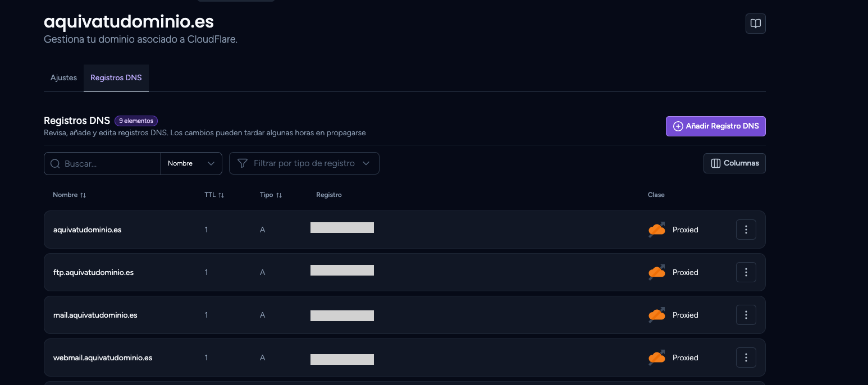This screenshot has height=385, width=868.
Task: Open three-dot menu for ftp.aquivatudominio.es record
Action: pos(746,272)
